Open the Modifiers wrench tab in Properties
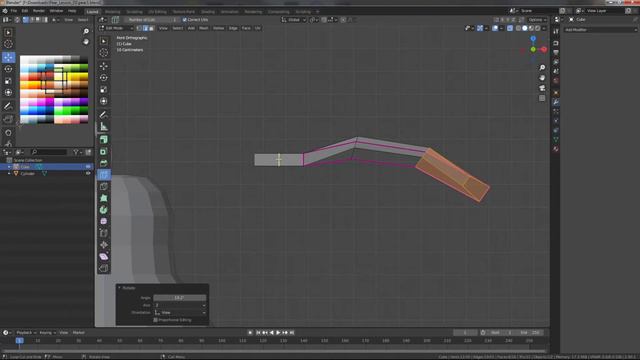The width and height of the screenshot is (640, 360). pos(556,102)
